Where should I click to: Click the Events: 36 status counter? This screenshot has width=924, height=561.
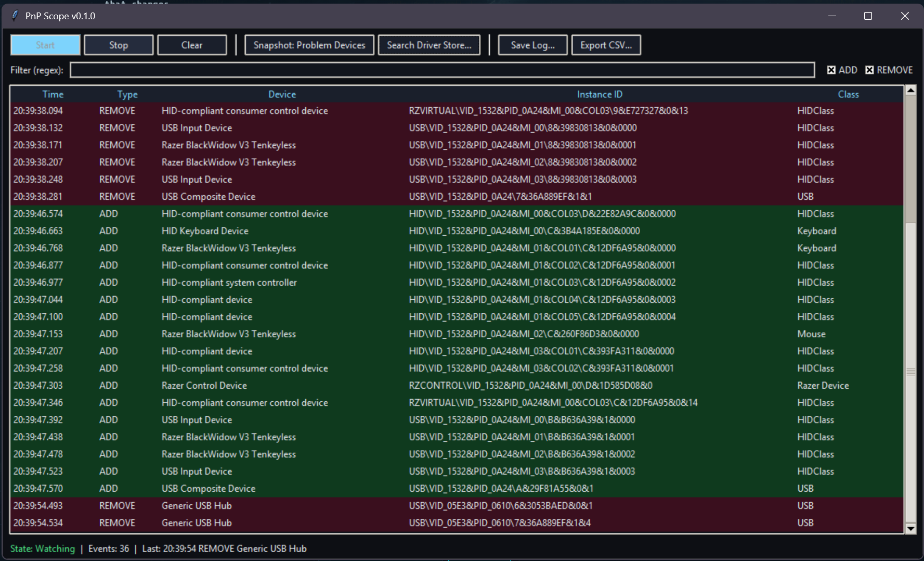click(x=109, y=549)
